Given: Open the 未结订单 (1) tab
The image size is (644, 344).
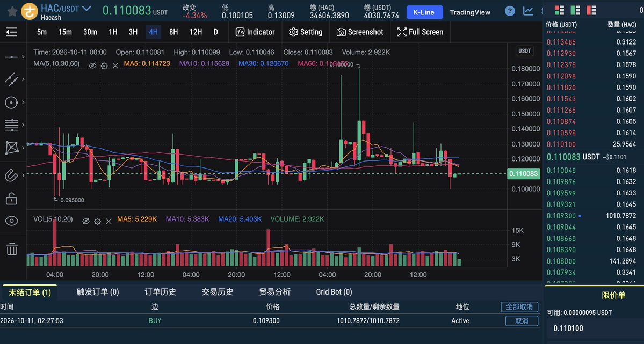Looking at the screenshot, I should click(30, 292).
